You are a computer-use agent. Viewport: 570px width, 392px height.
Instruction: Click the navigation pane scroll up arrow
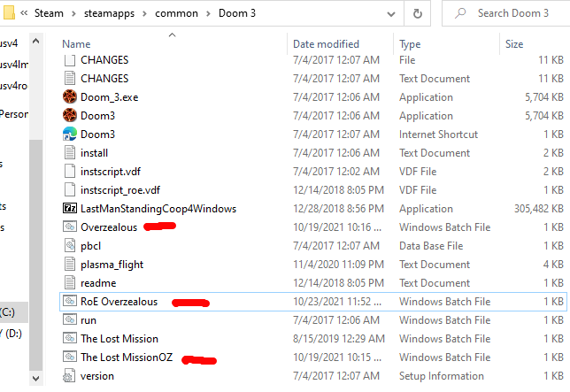pos(35,41)
